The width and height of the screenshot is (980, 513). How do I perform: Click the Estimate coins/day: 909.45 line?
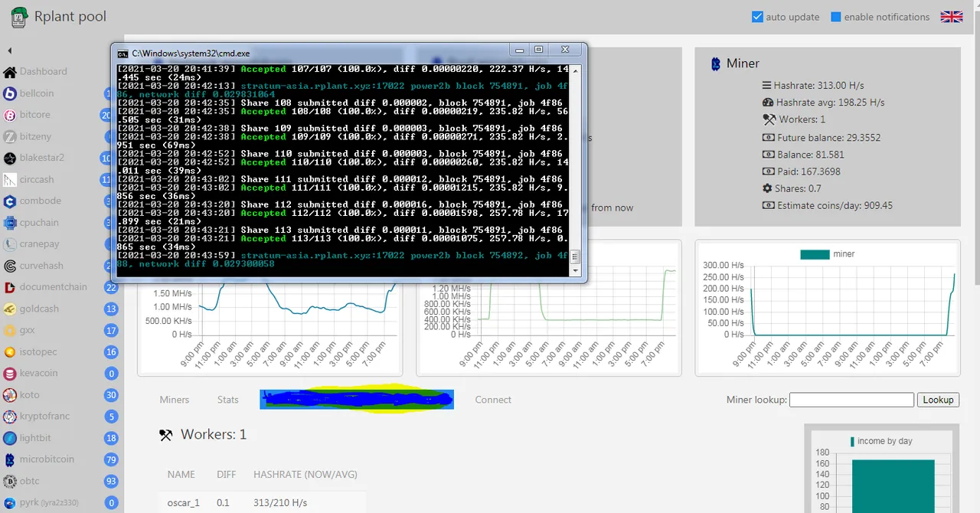[828, 206]
